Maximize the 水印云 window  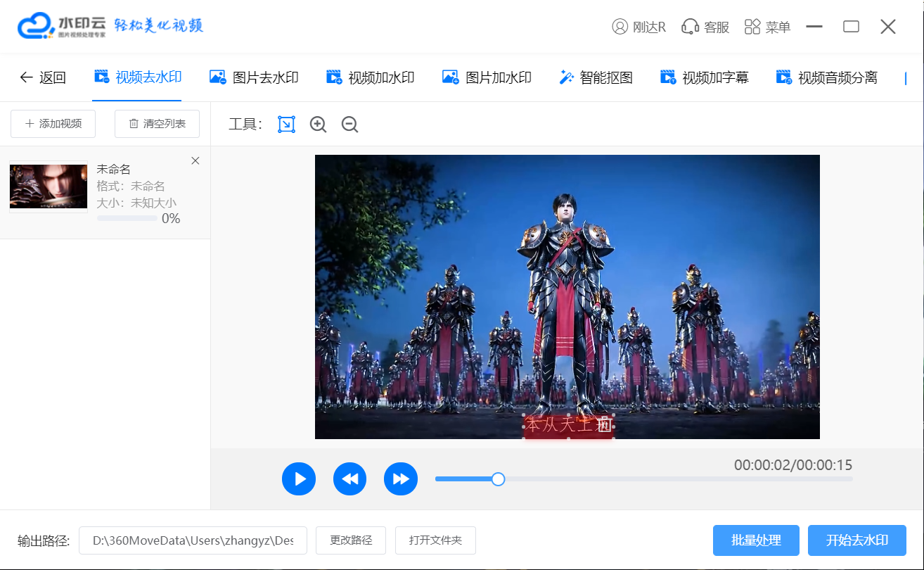[x=851, y=27]
